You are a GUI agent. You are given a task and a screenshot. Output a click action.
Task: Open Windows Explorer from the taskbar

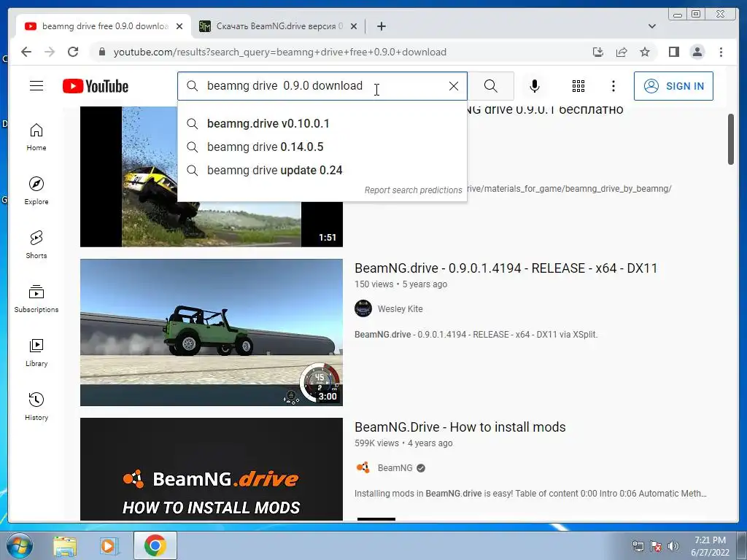[x=65, y=545]
